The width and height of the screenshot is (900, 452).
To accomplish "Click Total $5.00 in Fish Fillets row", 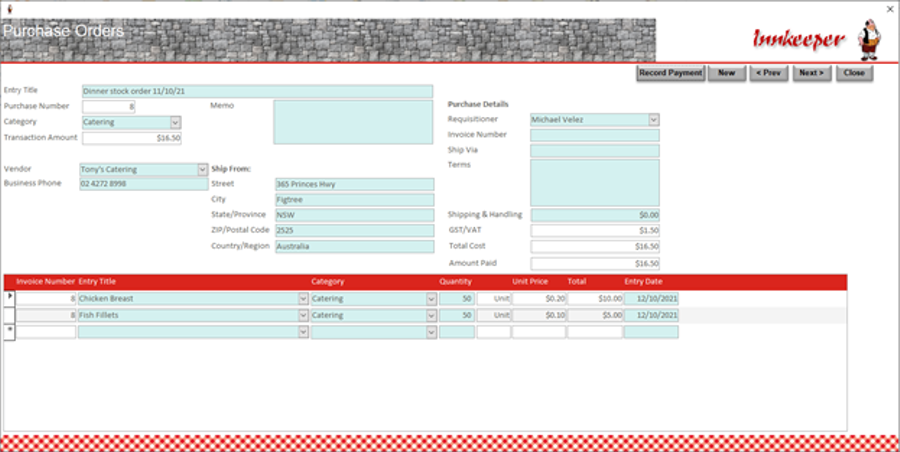I will 595,315.
